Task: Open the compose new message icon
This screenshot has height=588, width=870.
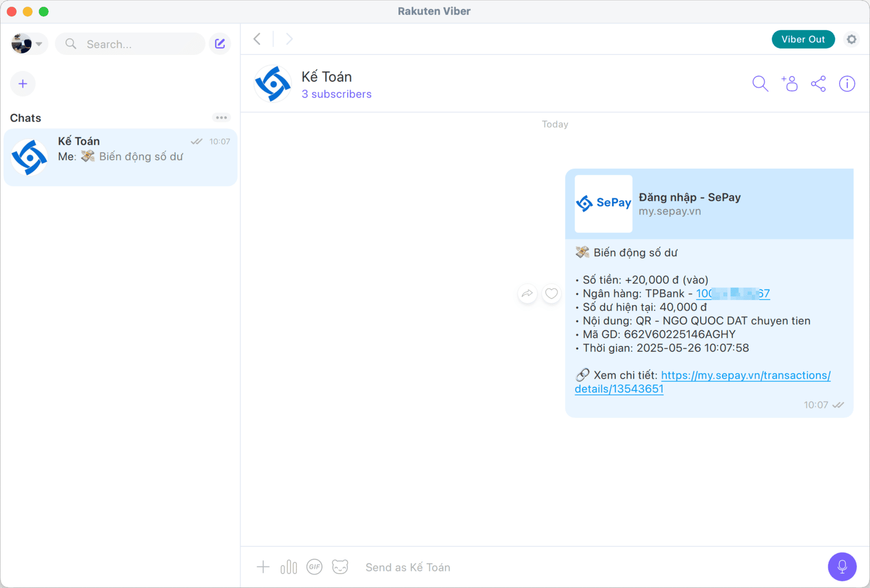Action: [220, 44]
